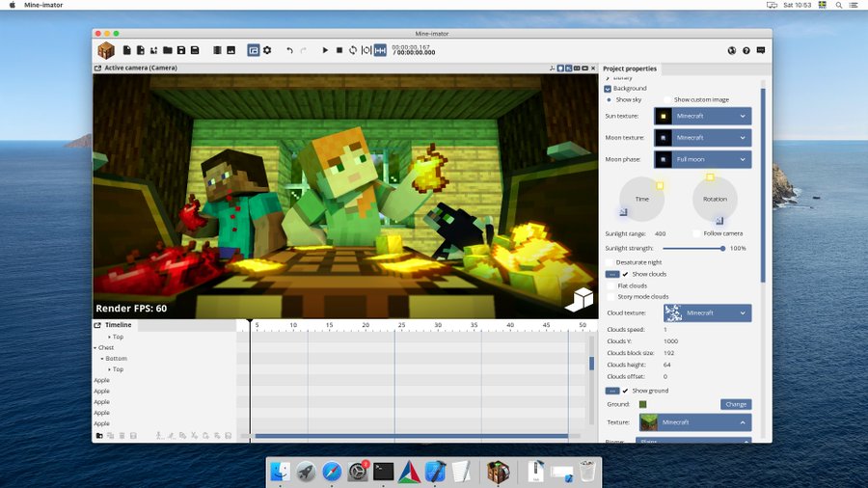The image size is (868, 488).
Task: Enable the Flat clouds checkbox
Action: 611,286
